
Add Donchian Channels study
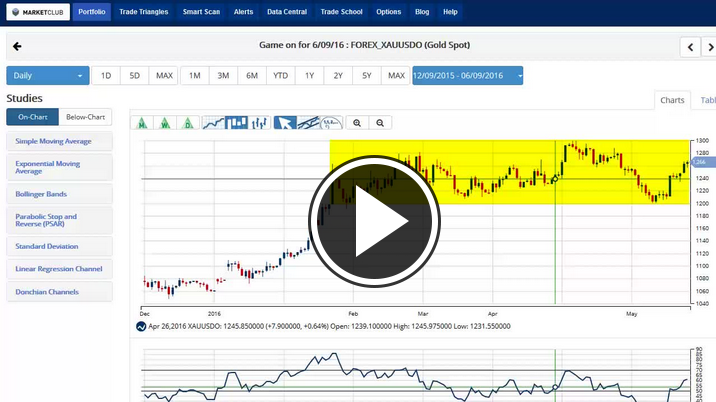coord(59,292)
